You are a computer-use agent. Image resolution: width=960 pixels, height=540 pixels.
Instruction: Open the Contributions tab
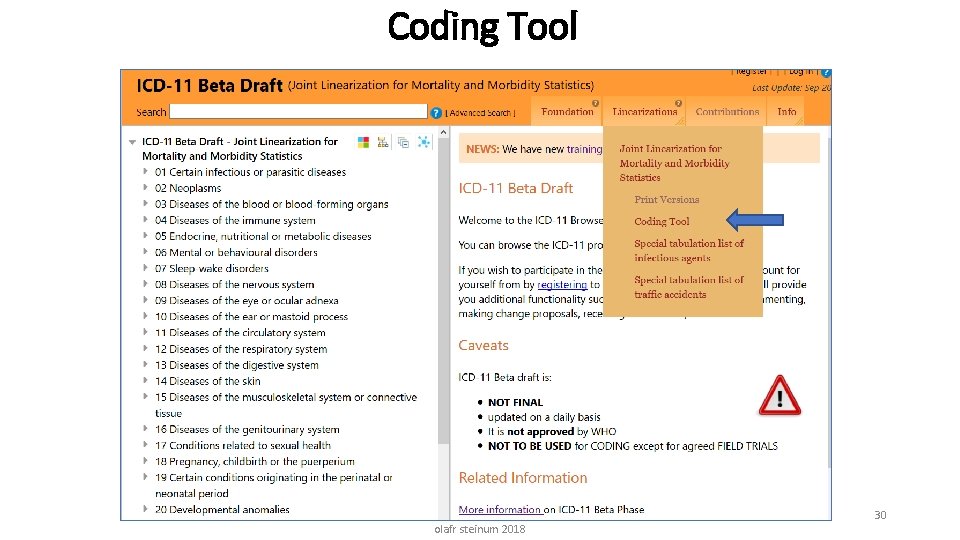(x=727, y=111)
